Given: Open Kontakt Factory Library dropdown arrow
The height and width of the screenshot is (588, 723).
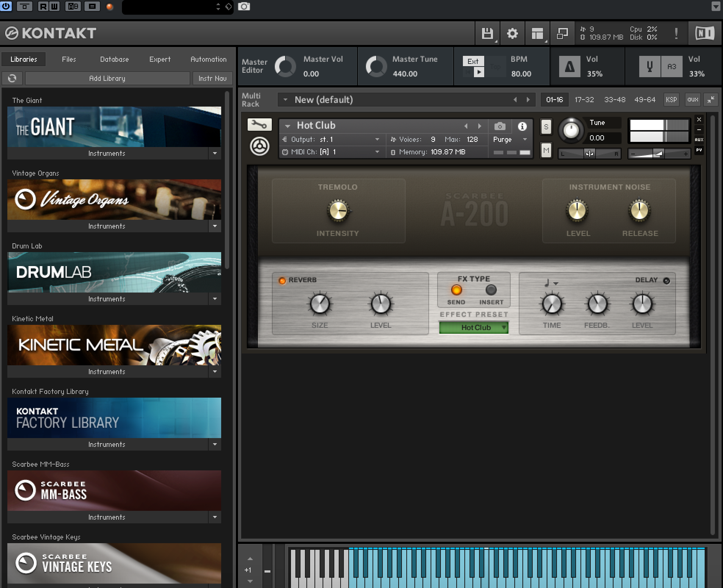Looking at the screenshot, I should (x=215, y=444).
